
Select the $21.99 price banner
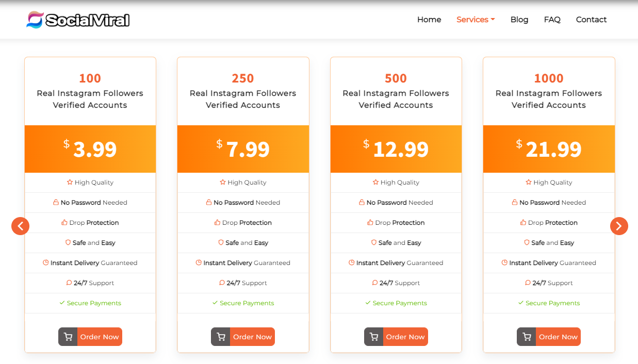point(549,149)
